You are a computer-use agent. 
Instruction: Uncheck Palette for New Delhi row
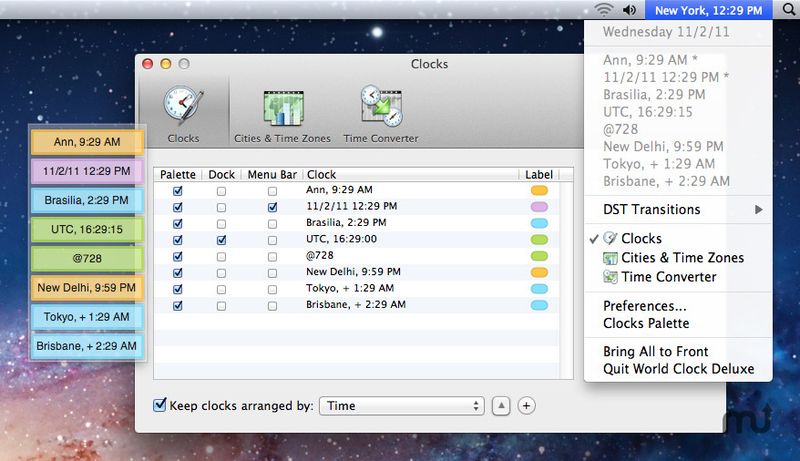178,273
